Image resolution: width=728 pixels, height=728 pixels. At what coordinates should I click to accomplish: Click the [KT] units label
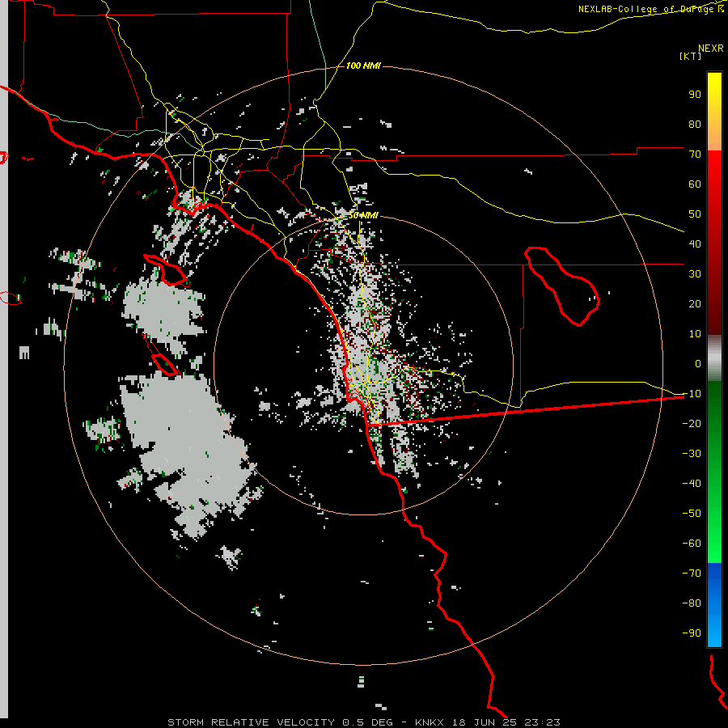pyautogui.click(x=690, y=56)
